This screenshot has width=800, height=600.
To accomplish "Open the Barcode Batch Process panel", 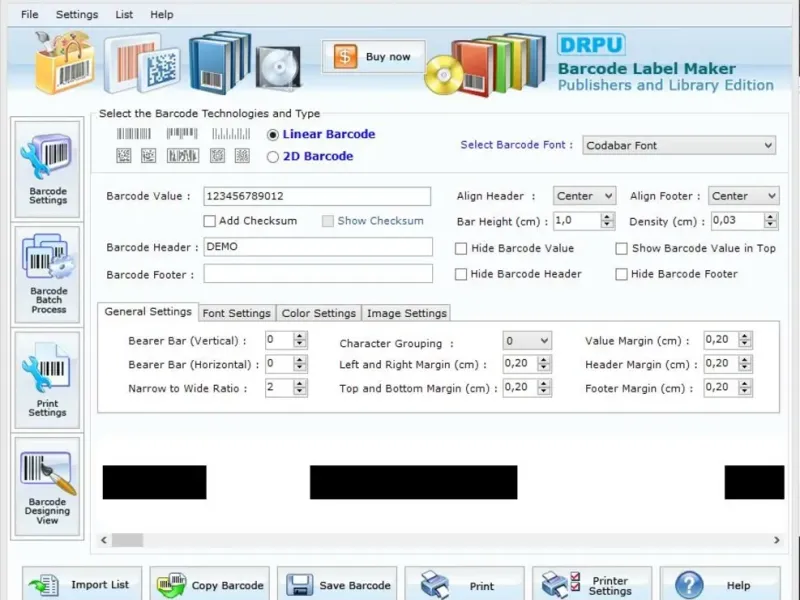I will tap(47, 275).
